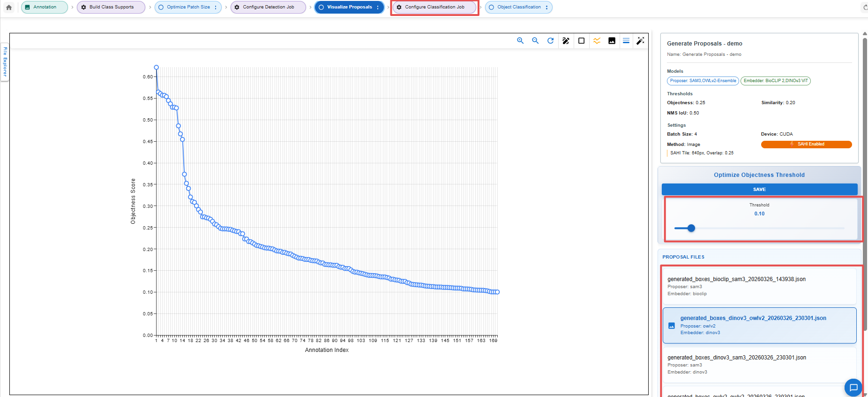
Task: Click the threshold value 0.10
Action: tap(759, 214)
